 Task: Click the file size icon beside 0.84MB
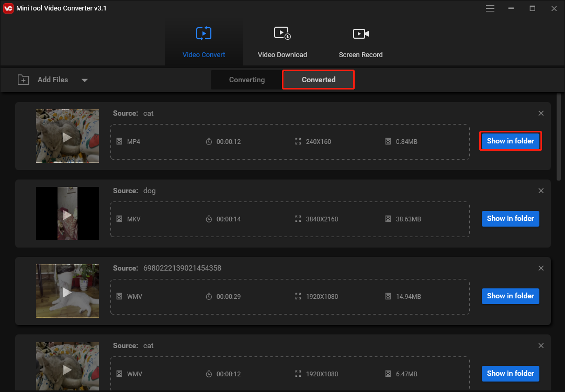(388, 141)
